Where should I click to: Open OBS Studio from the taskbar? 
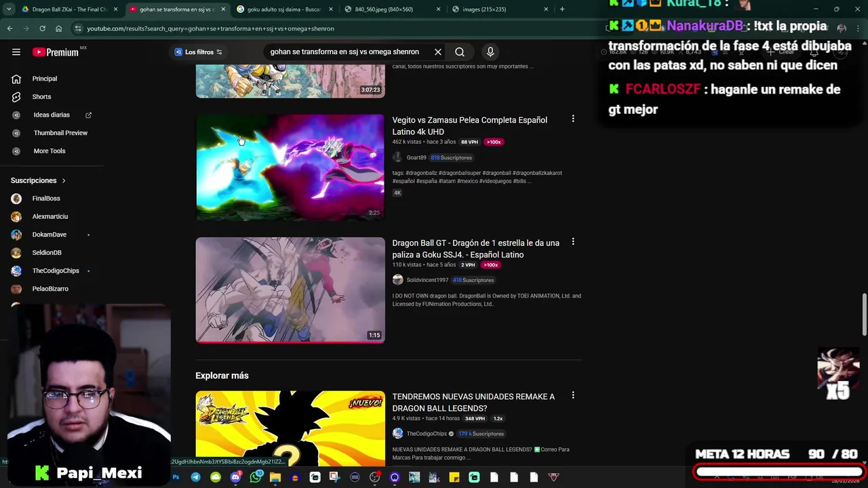point(374,477)
